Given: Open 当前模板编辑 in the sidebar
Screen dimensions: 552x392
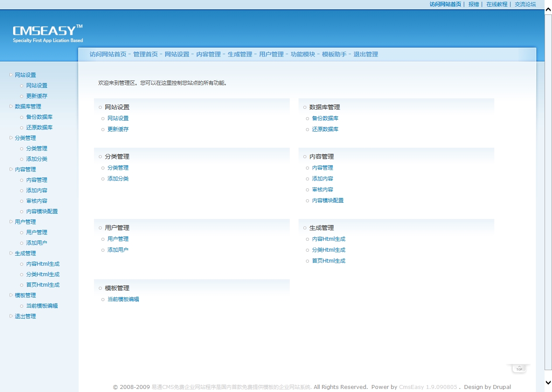Looking at the screenshot, I should coord(42,305).
